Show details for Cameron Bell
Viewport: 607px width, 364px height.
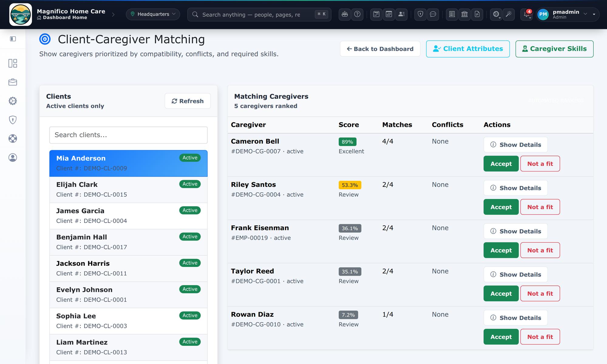click(x=515, y=145)
